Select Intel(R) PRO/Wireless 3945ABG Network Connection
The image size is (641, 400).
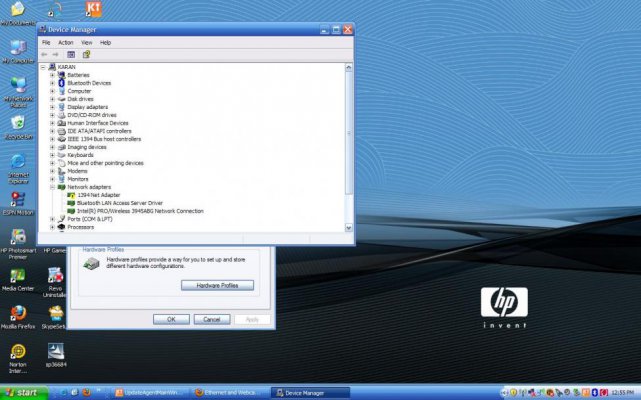tap(140, 211)
